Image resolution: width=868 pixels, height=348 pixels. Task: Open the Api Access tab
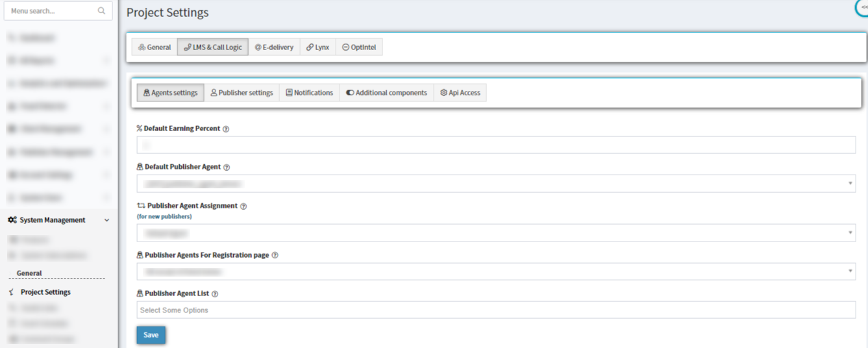[460, 93]
